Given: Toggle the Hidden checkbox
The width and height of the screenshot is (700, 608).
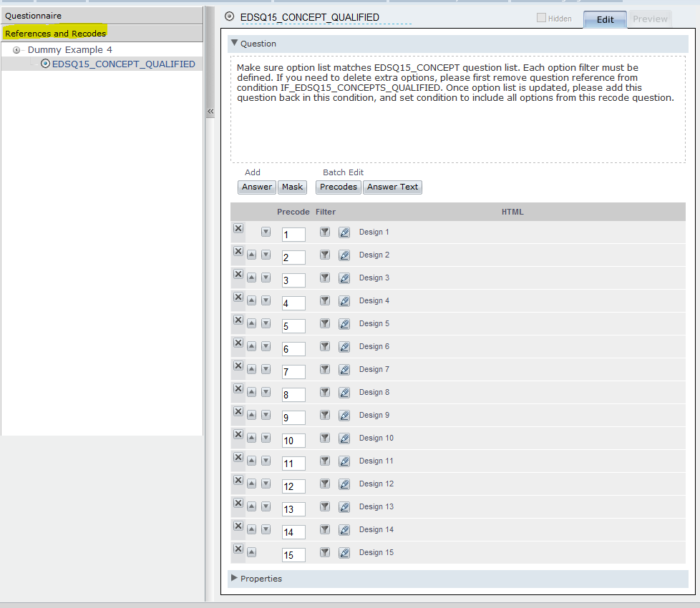Looking at the screenshot, I should click(541, 18).
